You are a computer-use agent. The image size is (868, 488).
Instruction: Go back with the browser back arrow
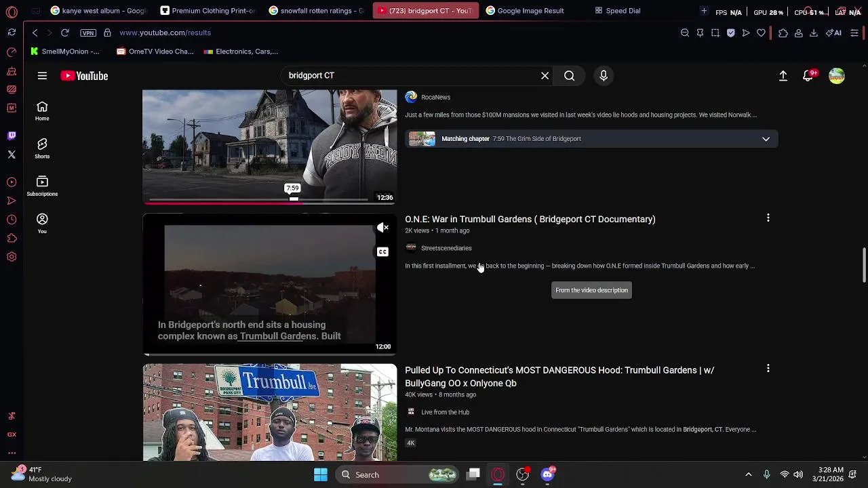(35, 33)
